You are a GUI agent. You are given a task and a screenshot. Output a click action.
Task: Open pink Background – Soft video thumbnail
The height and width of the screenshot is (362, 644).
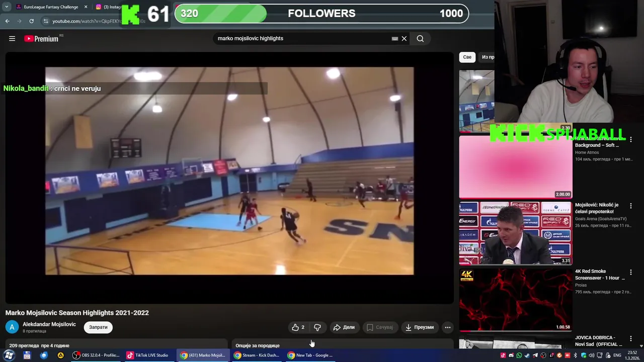coord(516,167)
